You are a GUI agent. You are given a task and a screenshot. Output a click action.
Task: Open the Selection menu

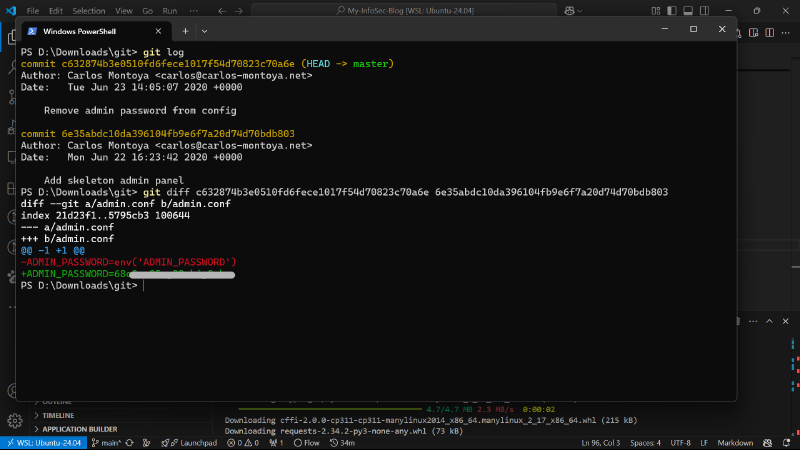tap(89, 11)
